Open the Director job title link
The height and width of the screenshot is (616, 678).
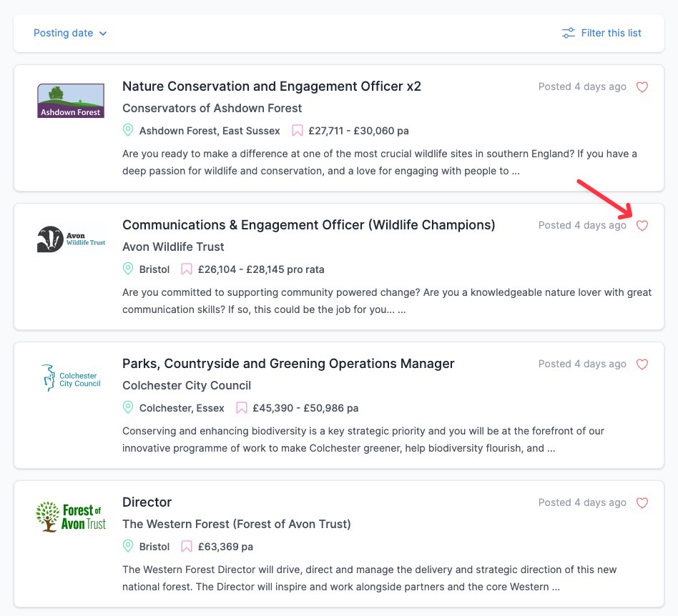(x=147, y=502)
